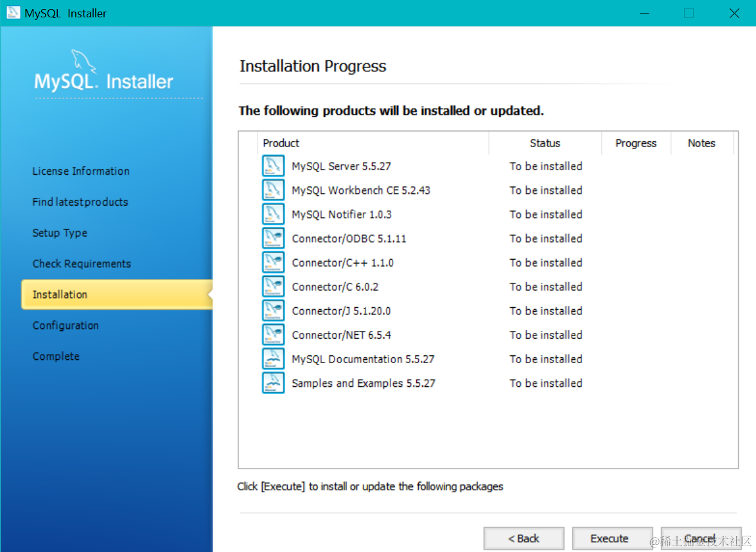Viewport: 756px width, 552px height.
Task: Select the Connector/C 6.0.2 text
Action: point(335,287)
